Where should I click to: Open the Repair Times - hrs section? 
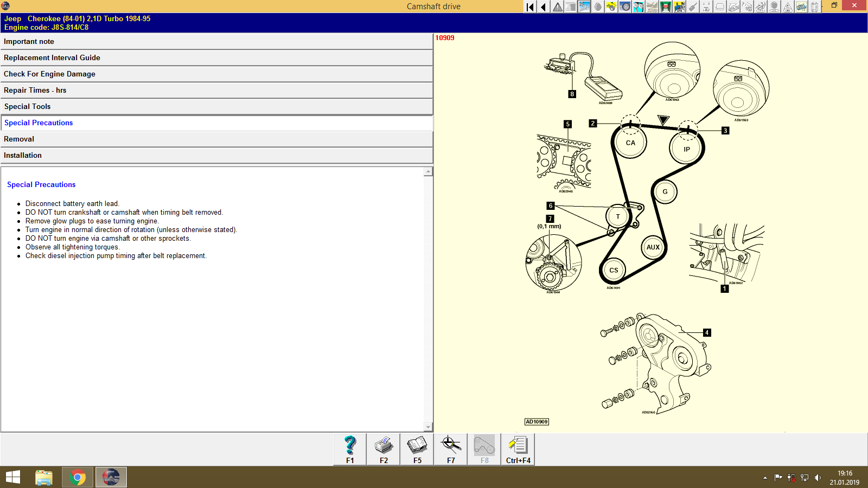[217, 90]
